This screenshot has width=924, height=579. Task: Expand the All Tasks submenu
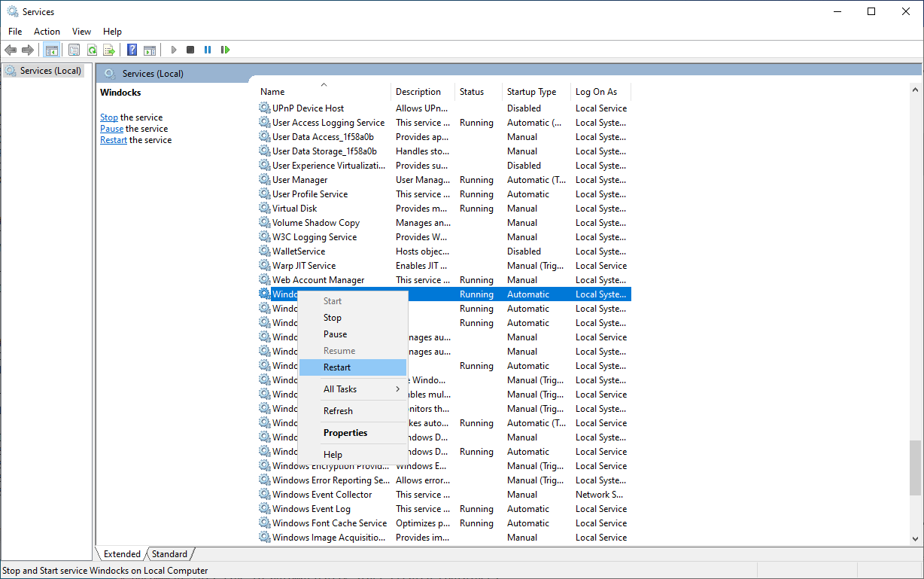tap(340, 389)
